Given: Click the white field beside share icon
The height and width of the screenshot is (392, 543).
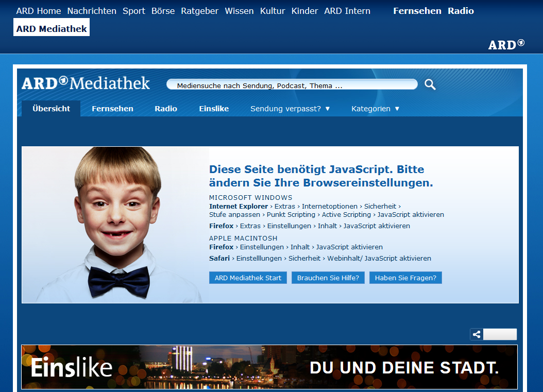Looking at the screenshot, I should [x=500, y=334].
